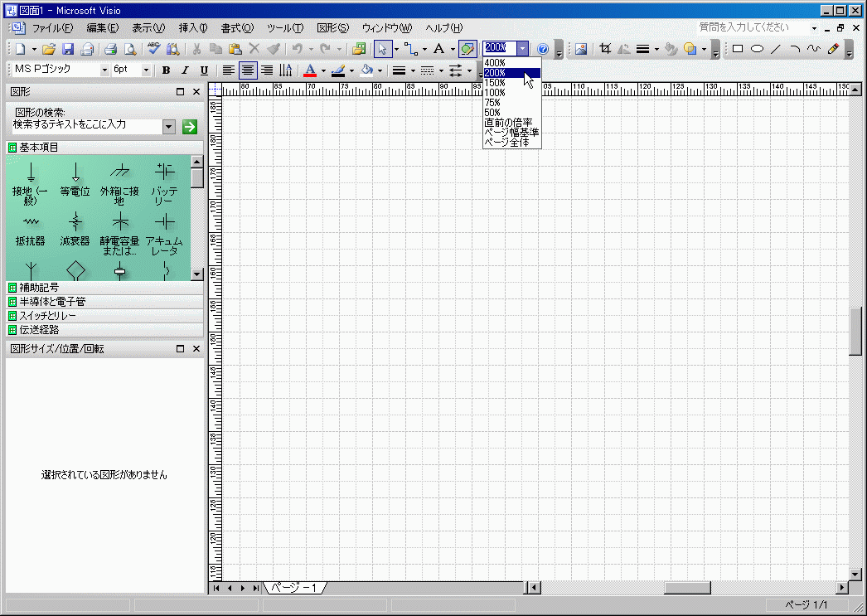
Task: Open the font name dropdown
Action: [x=104, y=70]
